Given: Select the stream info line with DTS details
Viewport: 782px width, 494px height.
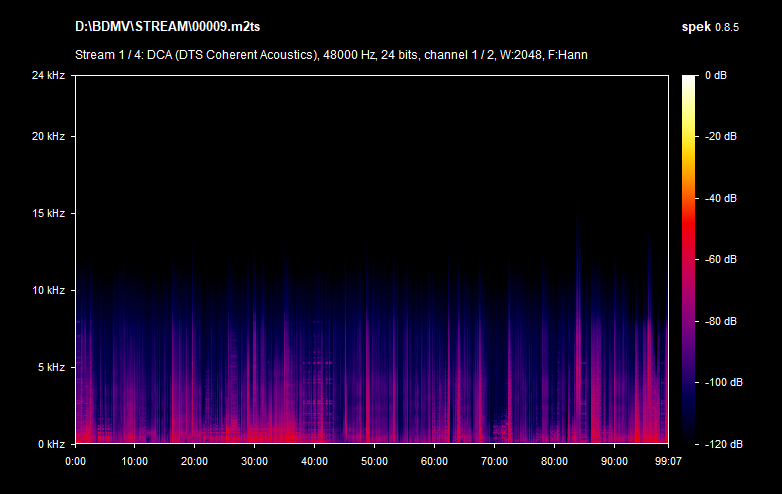Looking at the screenshot, I should click(x=331, y=54).
